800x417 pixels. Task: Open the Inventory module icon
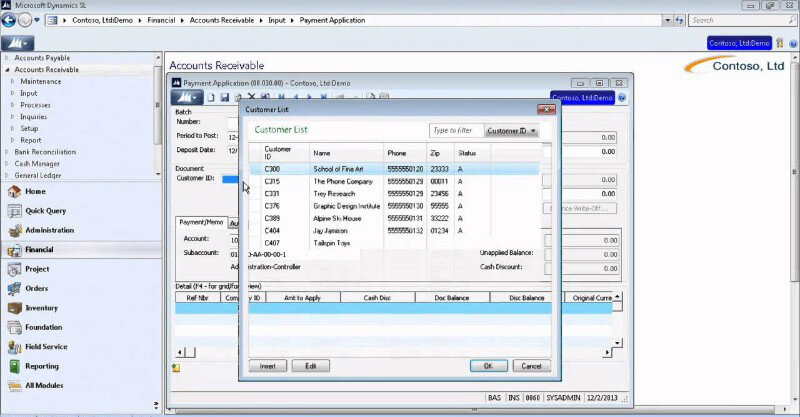pos(15,308)
